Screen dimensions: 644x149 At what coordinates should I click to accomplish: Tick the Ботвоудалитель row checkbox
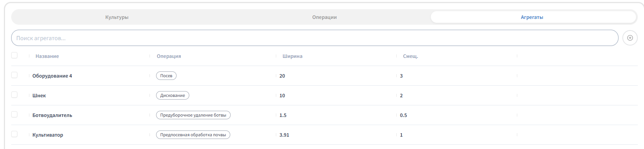14,114
